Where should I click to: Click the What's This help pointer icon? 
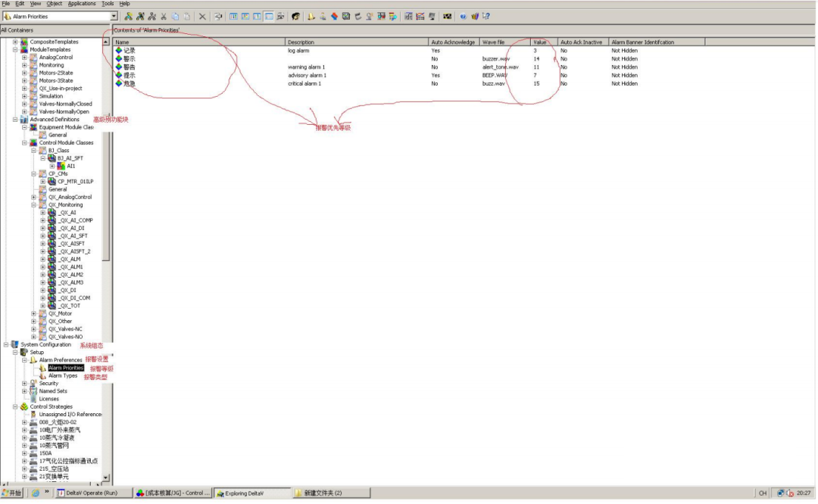[485, 16]
